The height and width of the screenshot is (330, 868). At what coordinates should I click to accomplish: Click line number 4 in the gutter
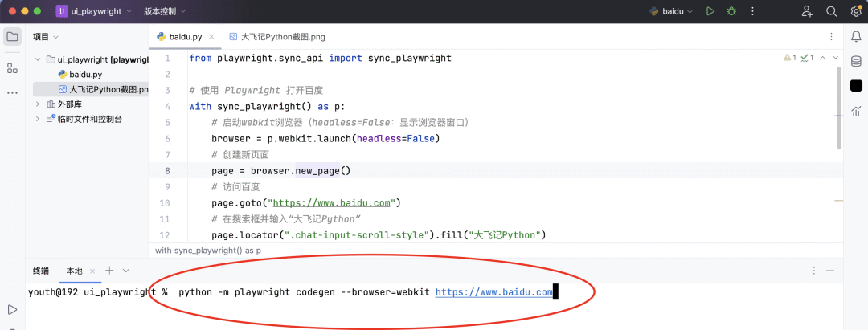coord(168,106)
